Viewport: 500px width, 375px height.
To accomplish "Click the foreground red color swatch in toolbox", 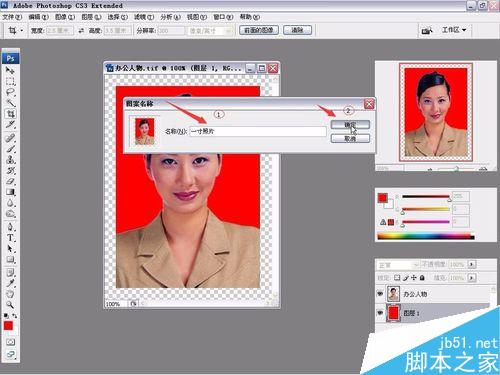I will (x=8, y=326).
